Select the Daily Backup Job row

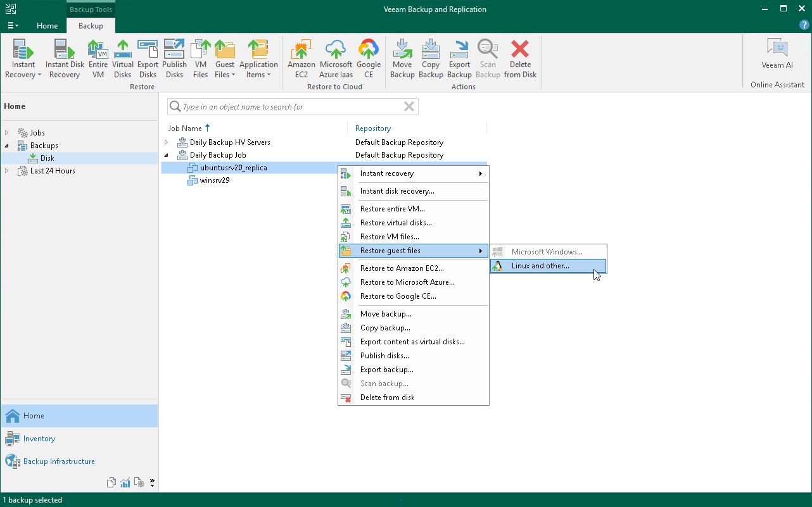click(x=218, y=155)
